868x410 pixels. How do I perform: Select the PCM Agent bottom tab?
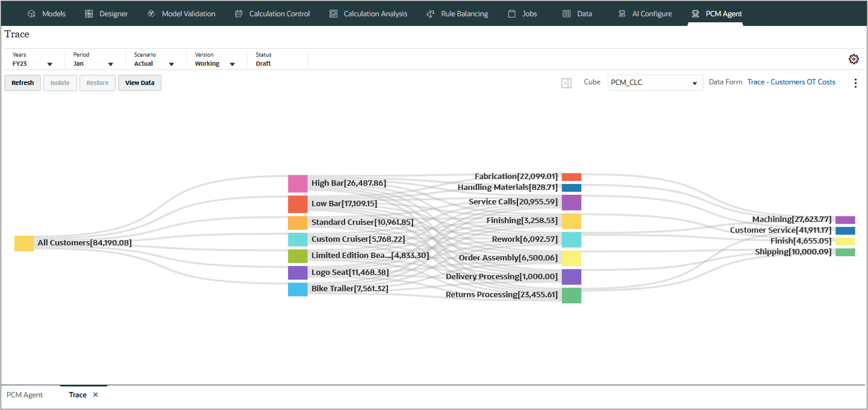[x=25, y=395]
